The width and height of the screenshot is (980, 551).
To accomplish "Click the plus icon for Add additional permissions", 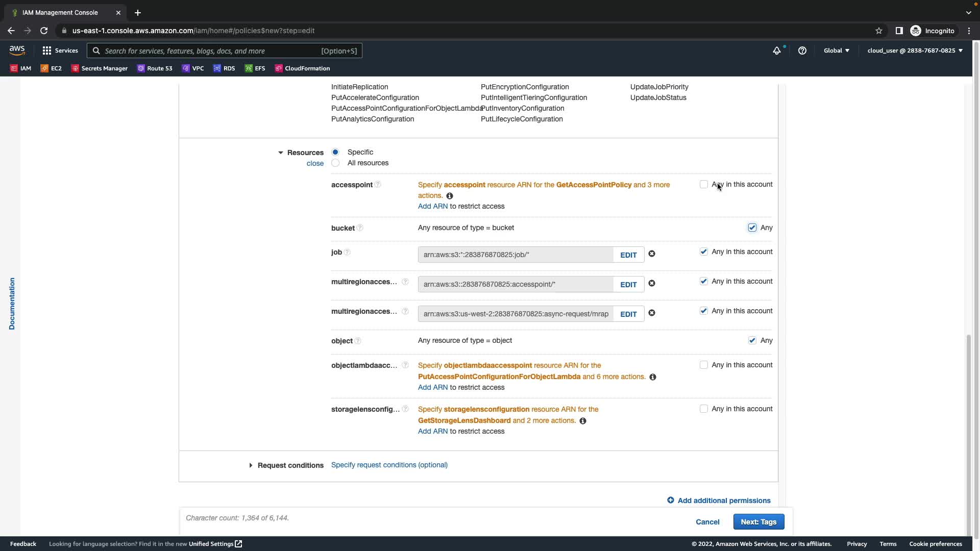I will [x=670, y=500].
